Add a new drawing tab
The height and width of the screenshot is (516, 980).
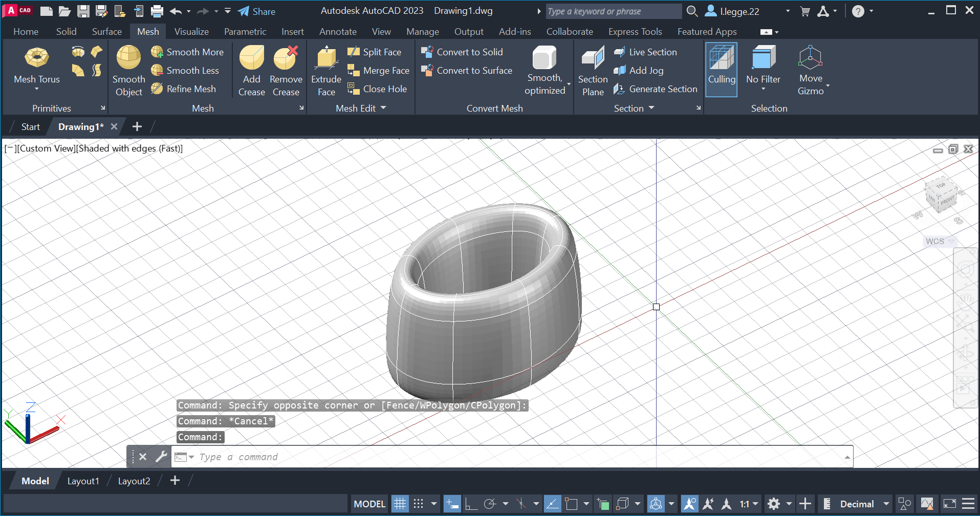137,126
